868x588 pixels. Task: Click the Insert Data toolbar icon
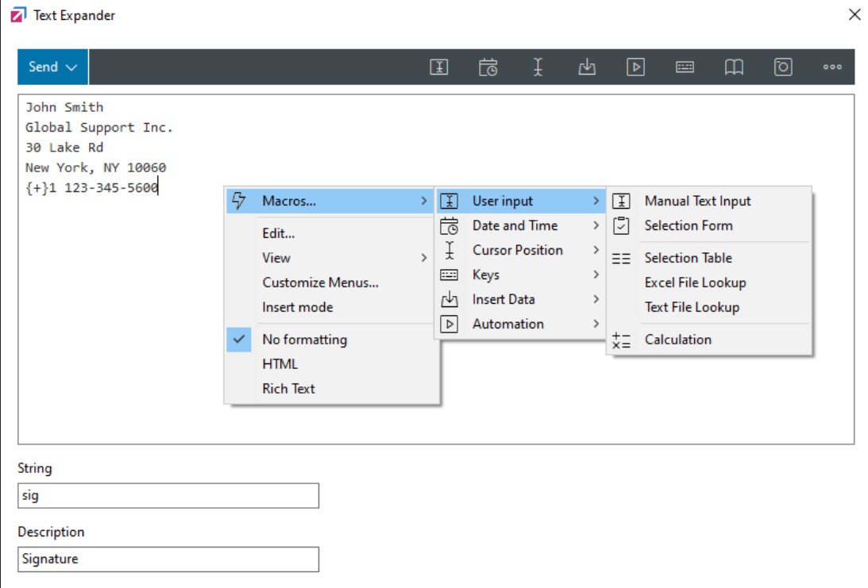[587, 67]
